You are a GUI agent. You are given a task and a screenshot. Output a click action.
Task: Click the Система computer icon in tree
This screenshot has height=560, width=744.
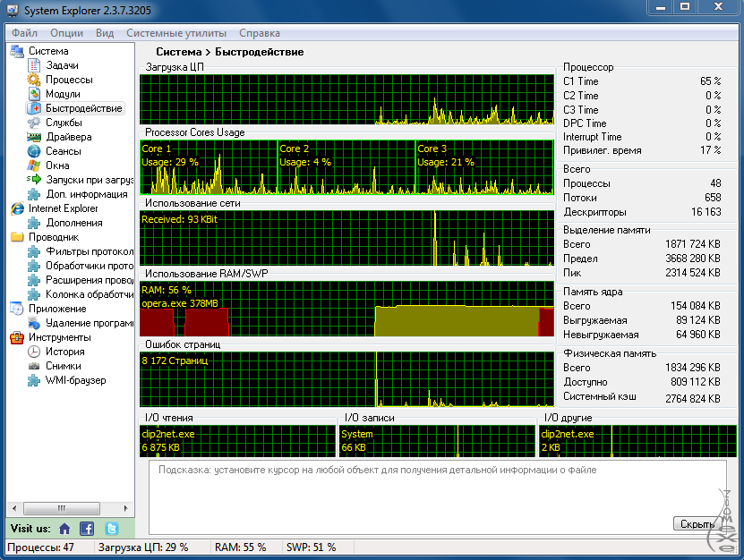pyautogui.click(x=17, y=51)
